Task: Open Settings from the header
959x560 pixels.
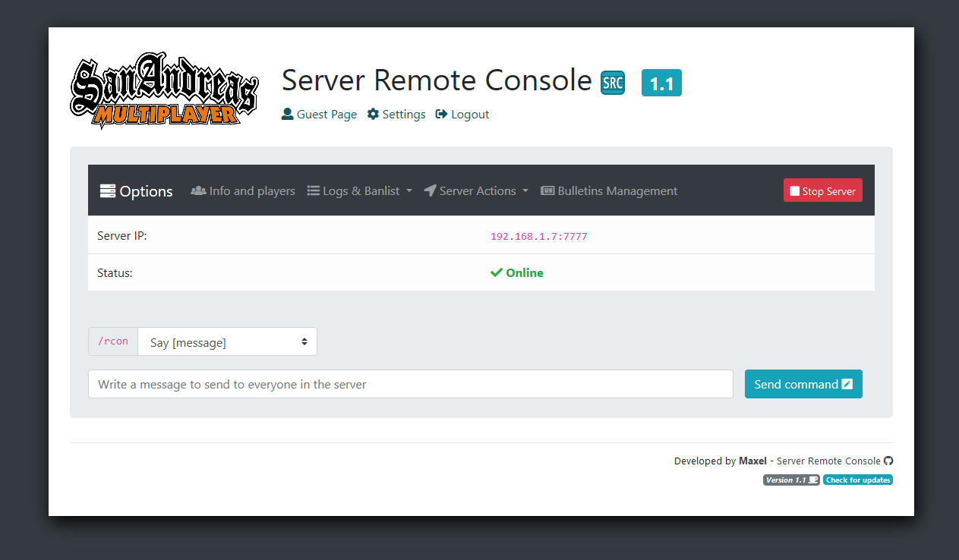Action: pos(396,114)
